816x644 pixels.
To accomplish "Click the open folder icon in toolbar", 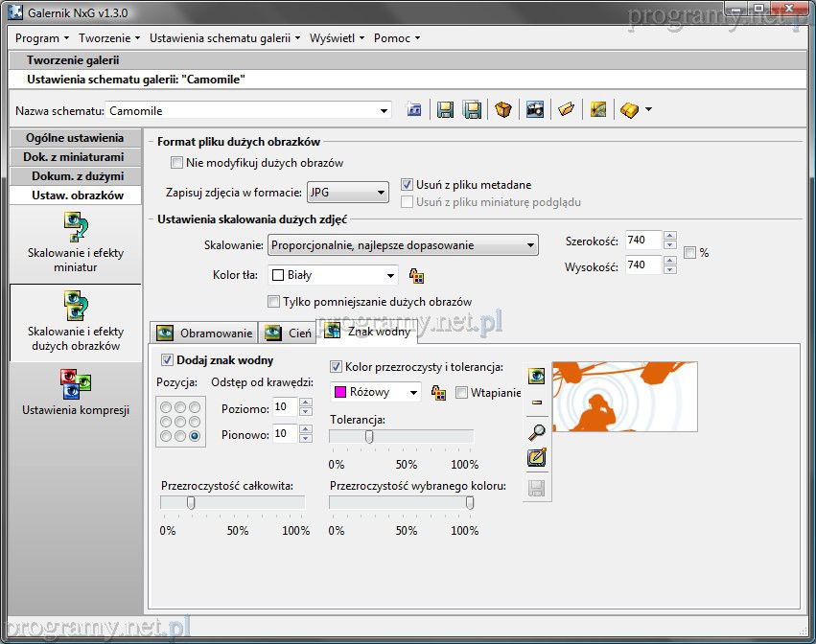I will coord(566,110).
